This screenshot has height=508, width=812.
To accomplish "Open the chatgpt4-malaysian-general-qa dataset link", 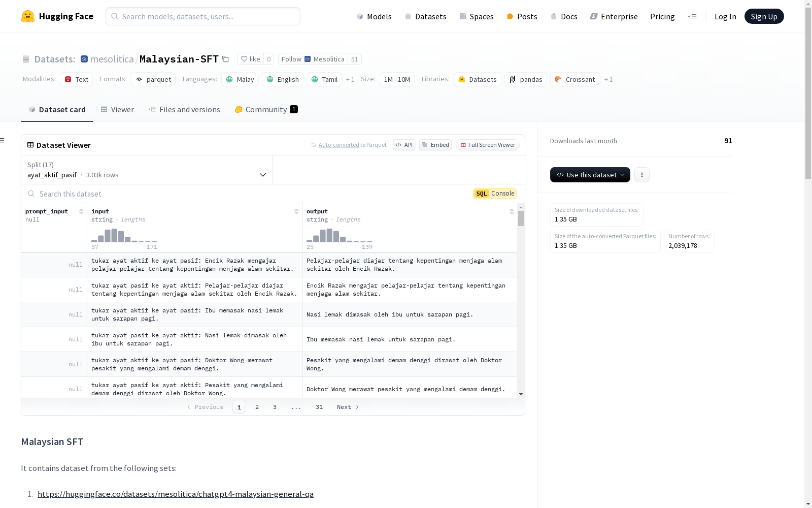I will point(176,494).
